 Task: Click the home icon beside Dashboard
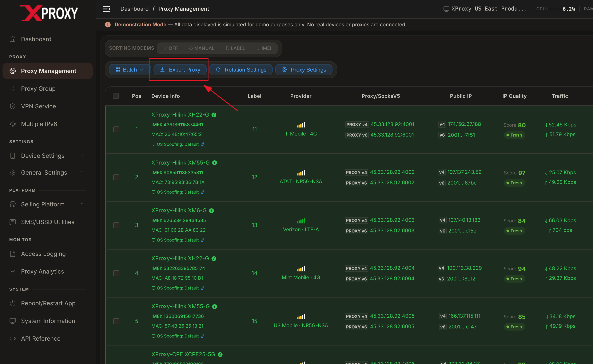tap(13, 39)
